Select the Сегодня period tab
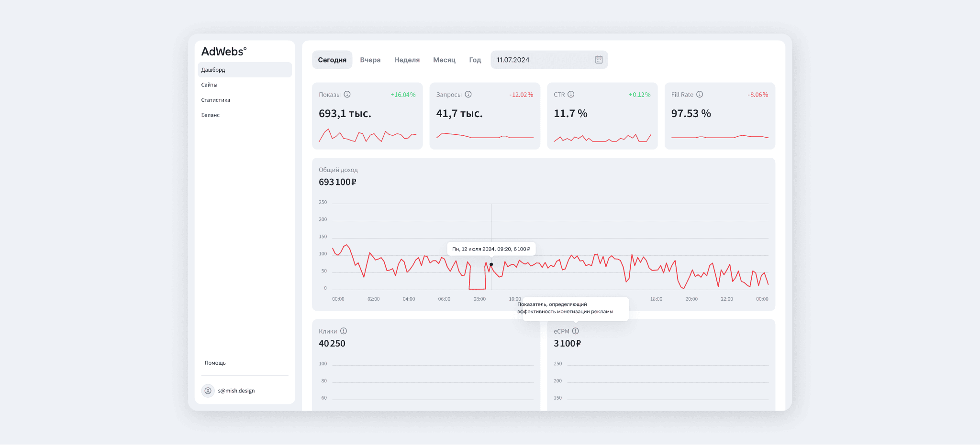 pyautogui.click(x=332, y=60)
